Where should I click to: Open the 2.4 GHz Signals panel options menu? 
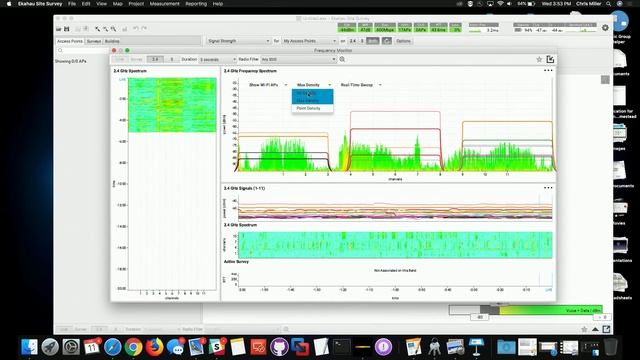click(548, 188)
